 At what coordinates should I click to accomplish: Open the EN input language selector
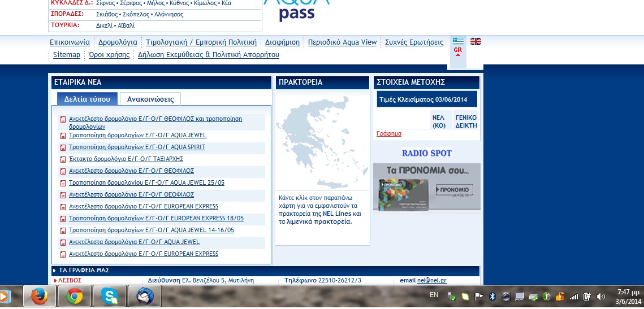pos(434,295)
